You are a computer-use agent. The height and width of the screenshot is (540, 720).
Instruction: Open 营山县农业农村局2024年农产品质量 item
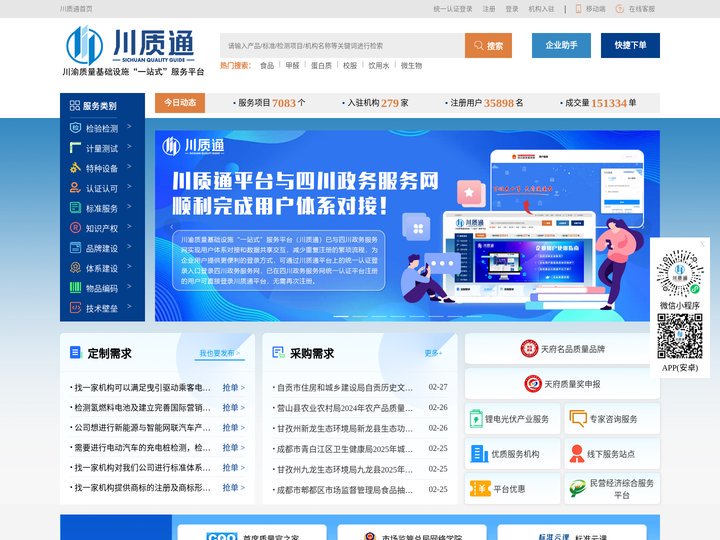tap(344, 408)
